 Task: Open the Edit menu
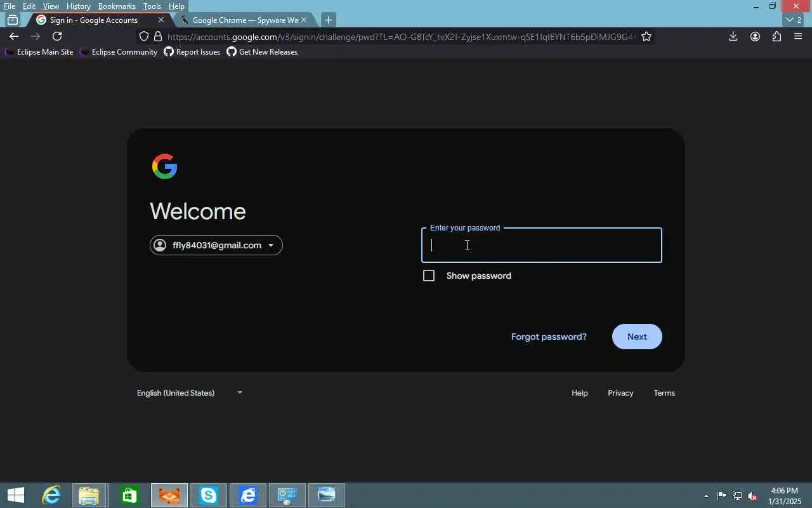tap(29, 6)
